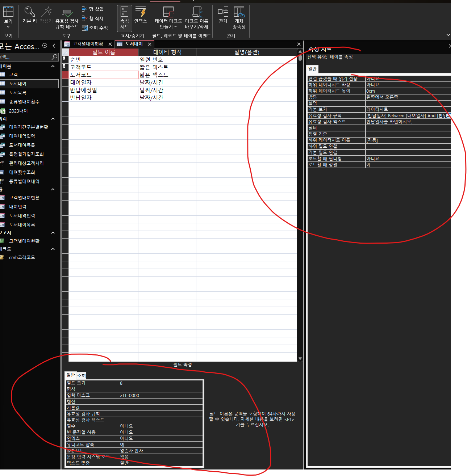Toggle the 속성 시트 (Property Sheet) button

[124, 17]
